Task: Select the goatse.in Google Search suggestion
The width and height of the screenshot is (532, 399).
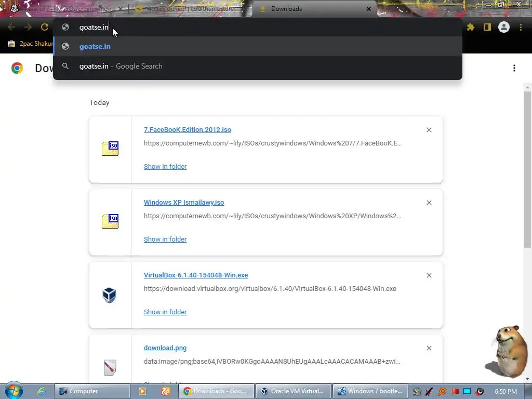Action: coord(258,66)
